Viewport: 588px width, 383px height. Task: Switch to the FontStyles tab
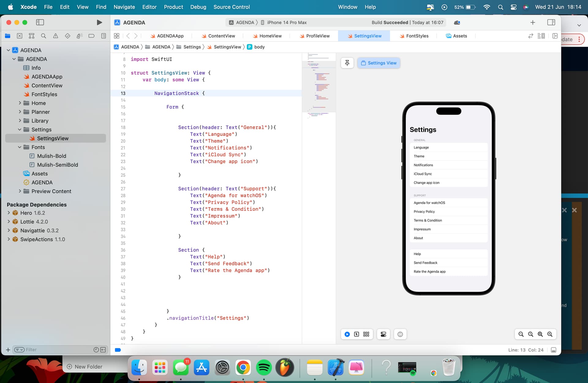coord(414,36)
